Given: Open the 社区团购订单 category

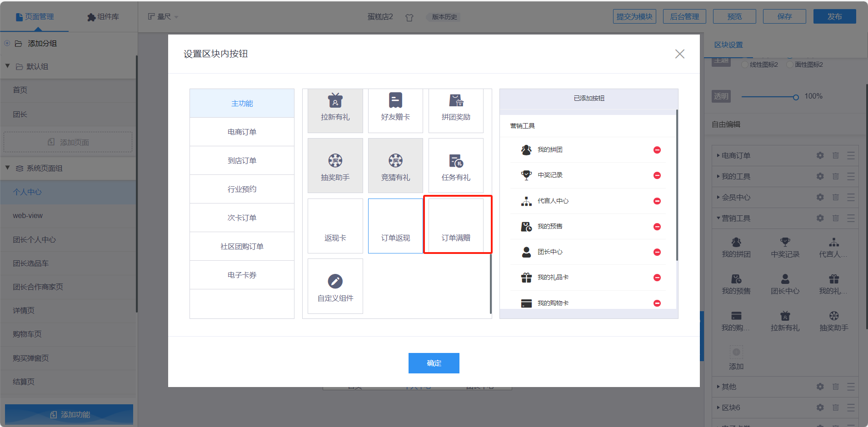Looking at the screenshot, I should (x=242, y=247).
